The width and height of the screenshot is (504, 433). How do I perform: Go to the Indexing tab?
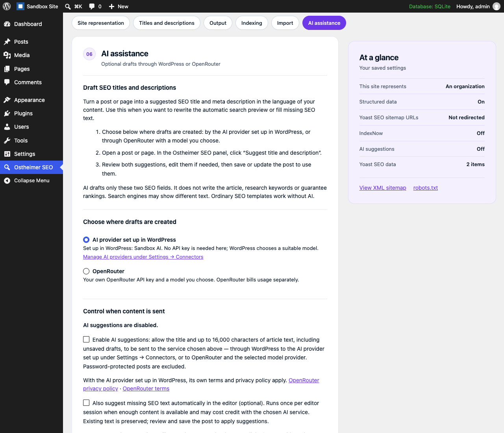[252, 23]
